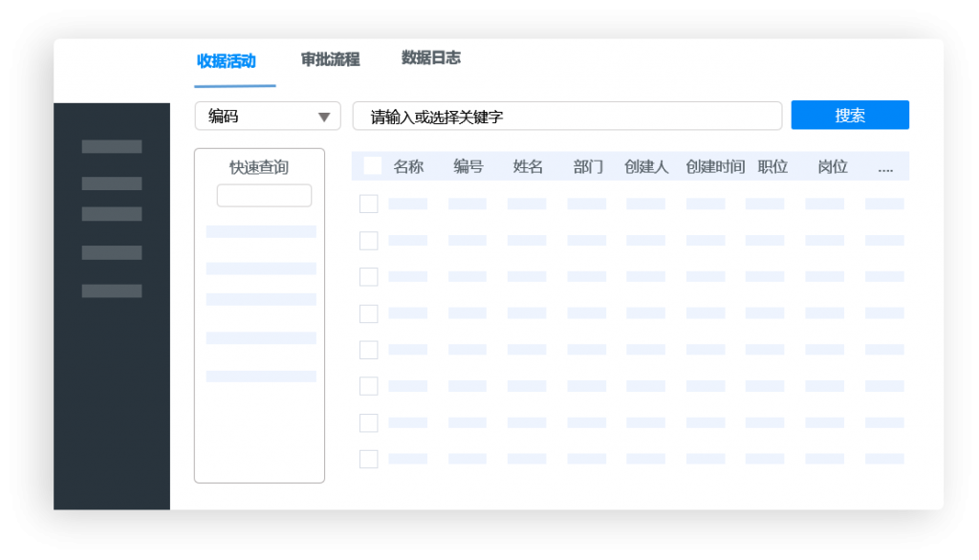Click the 部门 column header
This screenshot has height=560, width=979.
(588, 166)
